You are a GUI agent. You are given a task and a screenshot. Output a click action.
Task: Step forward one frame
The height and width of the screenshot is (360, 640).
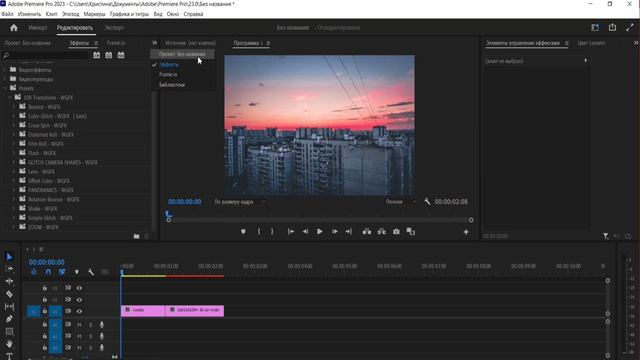click(334, 231)
